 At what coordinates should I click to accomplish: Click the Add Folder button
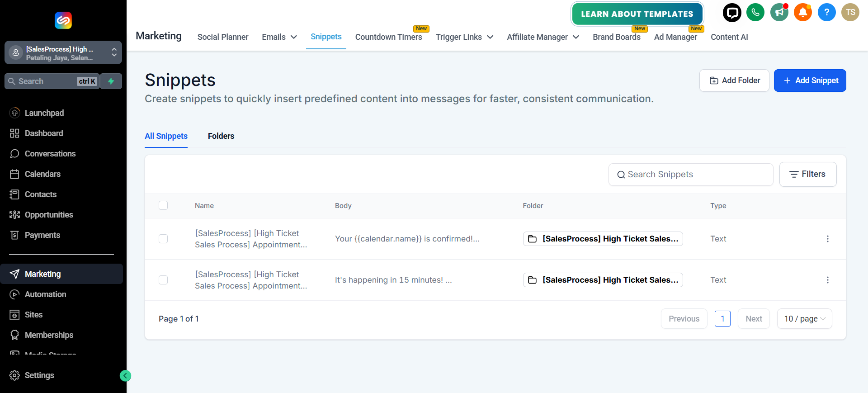click(x=734, y=80)
